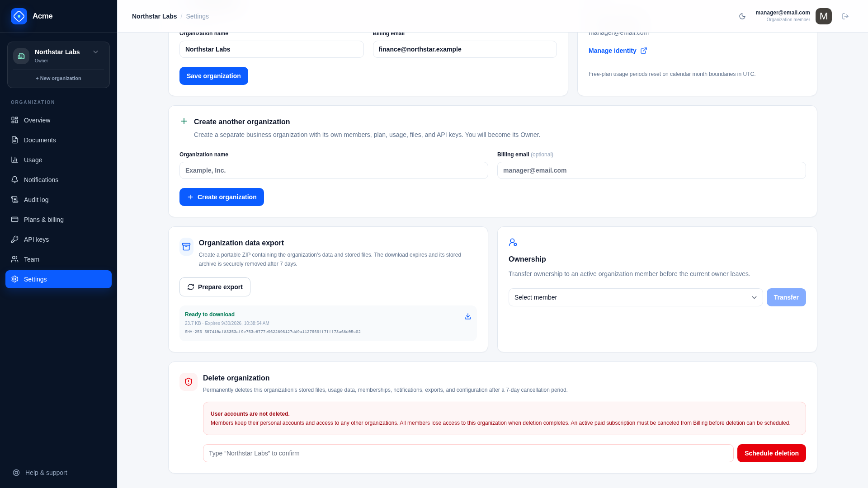Select Settings in sidebar
The width and height of the screenshot is (868, 488).
pos(58,279)
